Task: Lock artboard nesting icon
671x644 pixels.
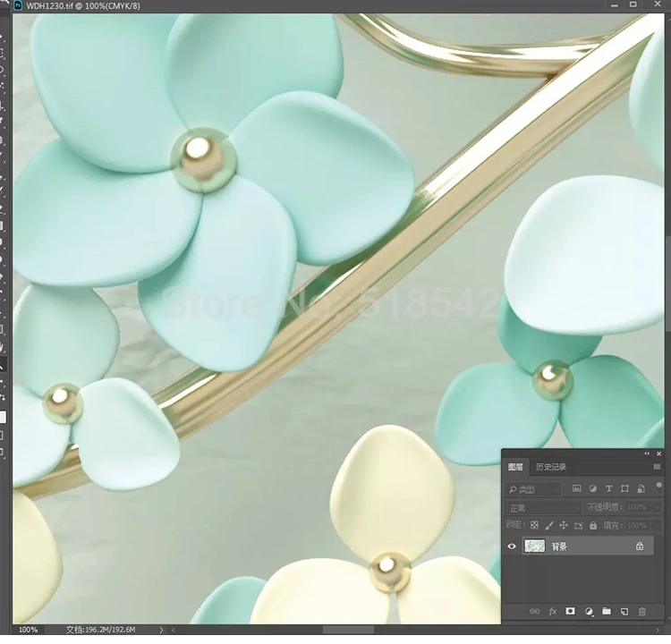Action: click(x=579, y=525)
